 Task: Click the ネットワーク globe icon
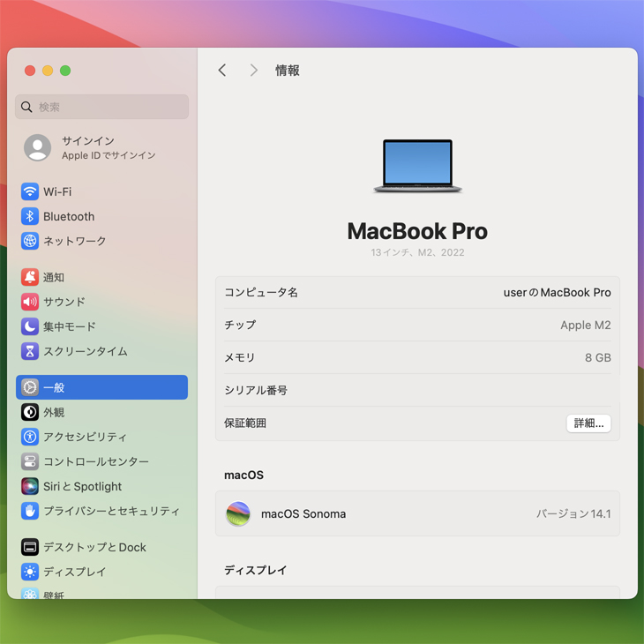[30, 241]
